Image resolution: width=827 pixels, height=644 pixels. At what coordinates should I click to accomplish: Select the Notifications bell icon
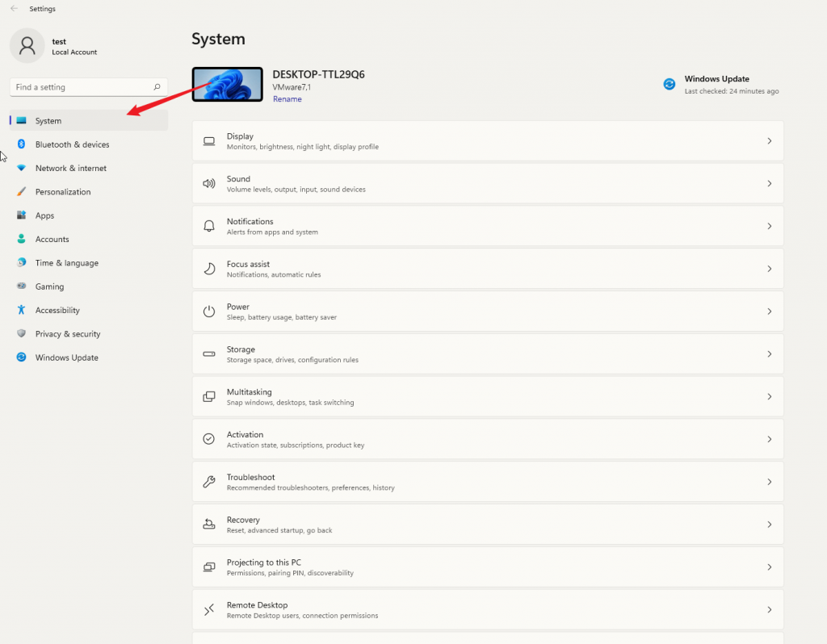[x=208, y=225]
